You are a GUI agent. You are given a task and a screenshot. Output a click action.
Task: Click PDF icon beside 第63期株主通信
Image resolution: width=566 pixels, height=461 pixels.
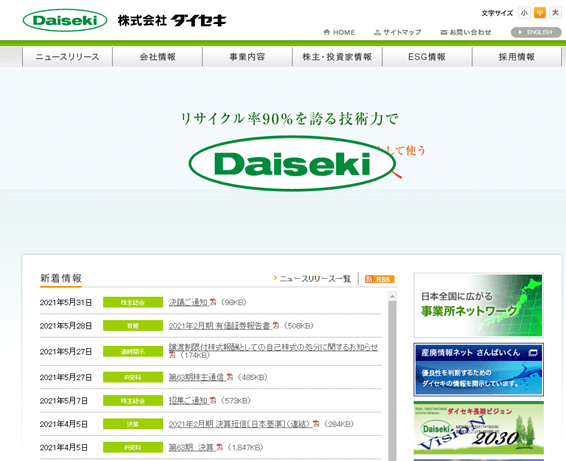pos(230,377)
